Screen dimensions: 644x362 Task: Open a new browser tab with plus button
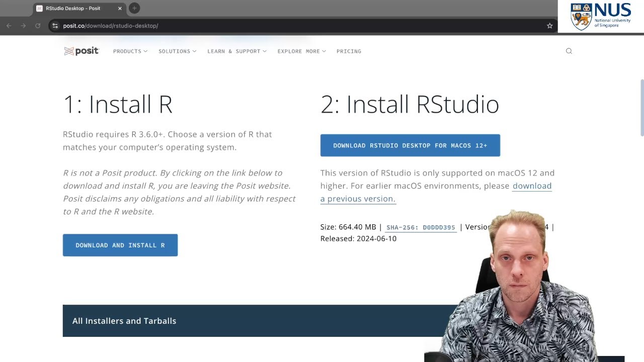point(134,8)
